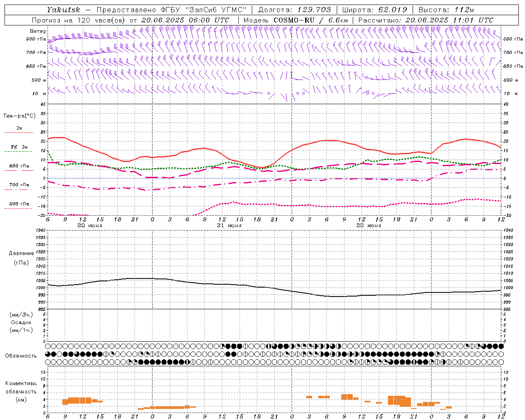Click the '22 июня' date label

point(369,226)
